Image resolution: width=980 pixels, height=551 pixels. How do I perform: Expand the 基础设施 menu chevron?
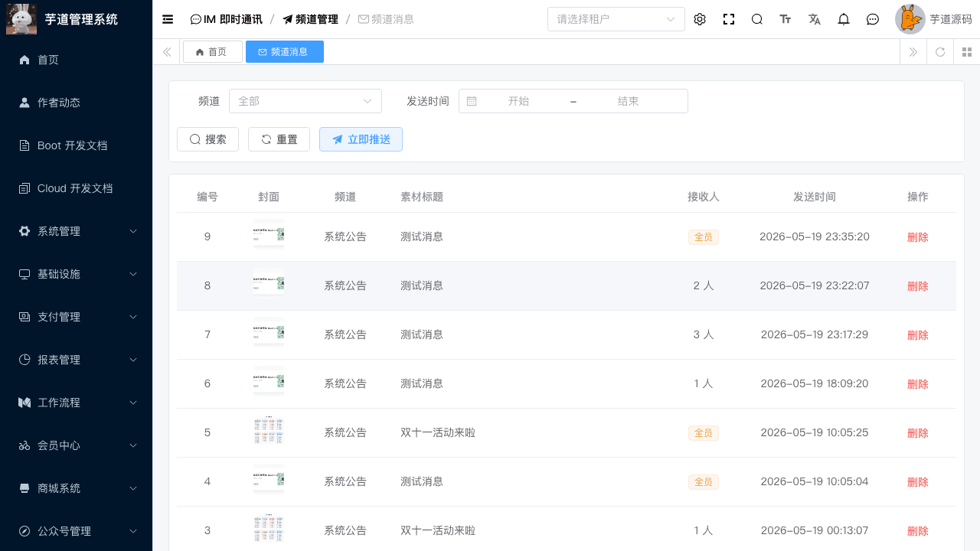pyautogui.click(x=133, y=274)
